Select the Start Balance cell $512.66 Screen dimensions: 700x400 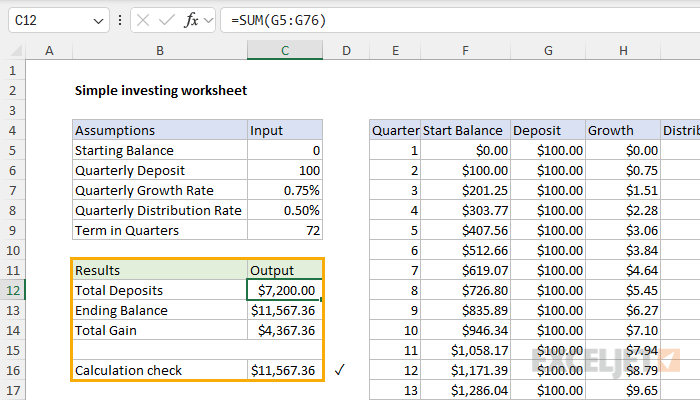coord(465,250)
